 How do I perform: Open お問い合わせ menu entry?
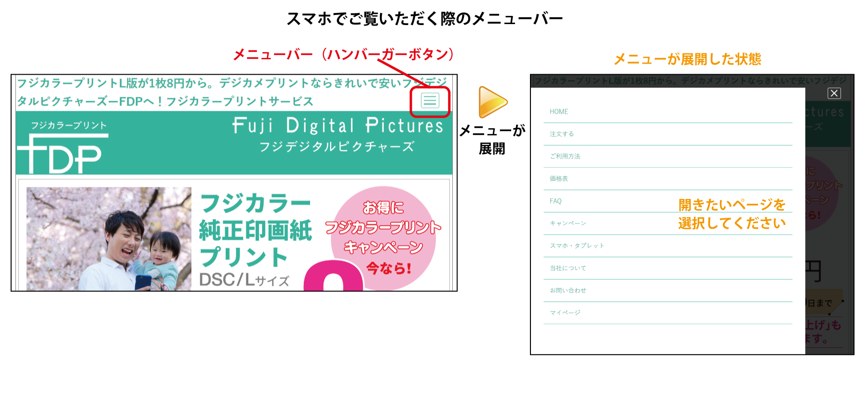668,290
